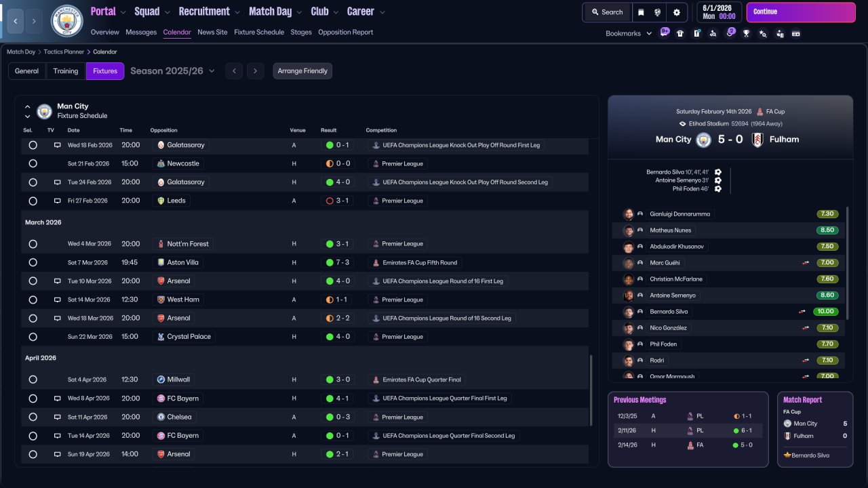Click the player ratings list scrollbar
Image resolution: width=868 pixels, height=488 pixels.
tap(848, 263)
